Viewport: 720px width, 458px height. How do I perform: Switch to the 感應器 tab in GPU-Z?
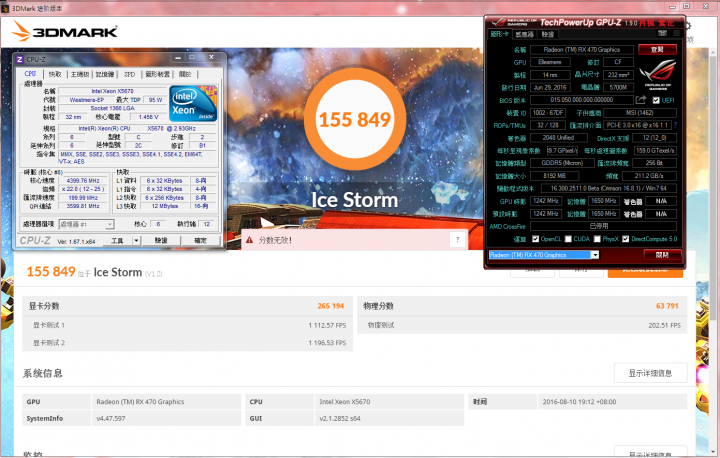pyautogui.click(x=524, y=34)
